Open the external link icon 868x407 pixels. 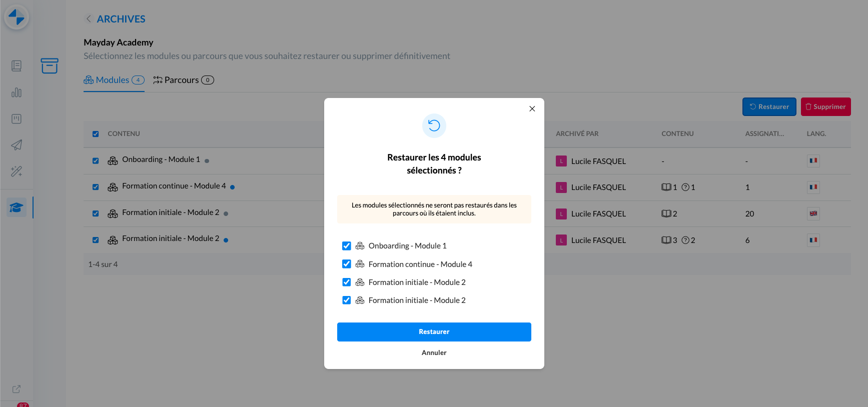(17, 389)
